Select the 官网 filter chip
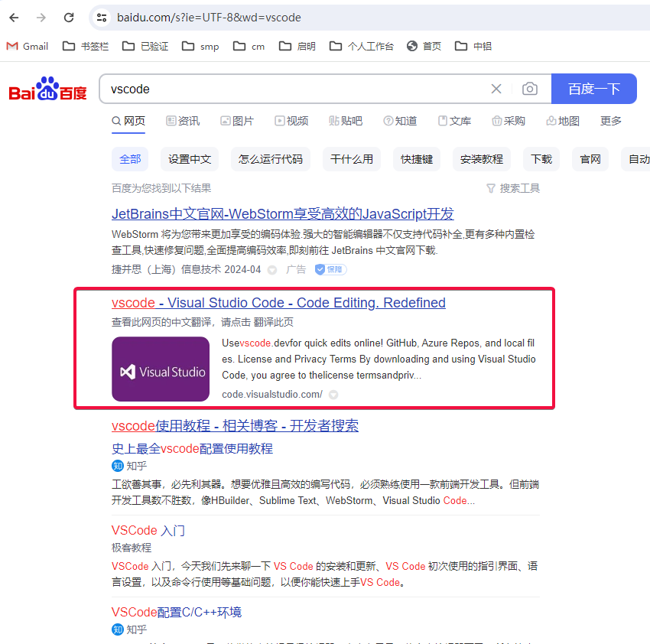 [590, 159]
